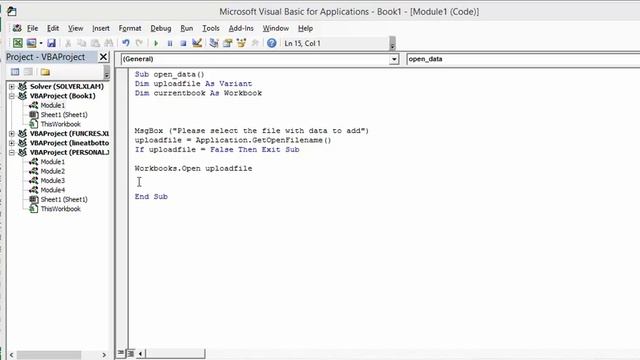Screen dimensions: 640x360
Task: Toggle Folders in Project pane
Action: point(45,72)
